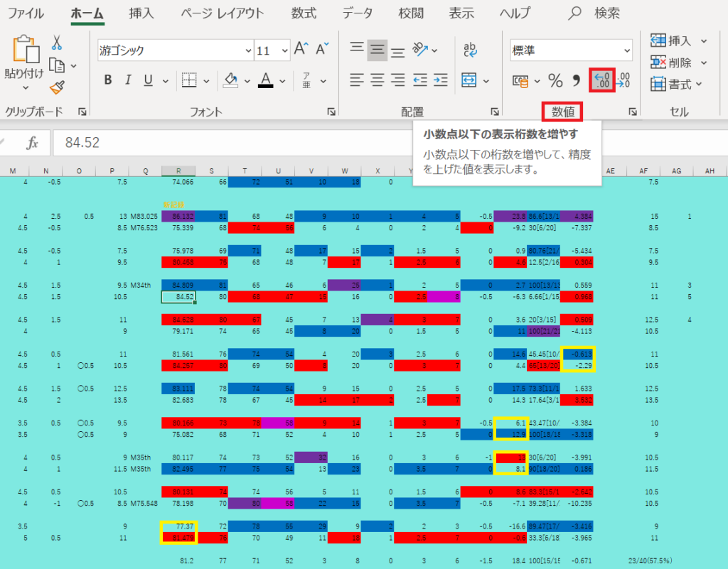
Task: Align text to top
Action: click(357, 48)
